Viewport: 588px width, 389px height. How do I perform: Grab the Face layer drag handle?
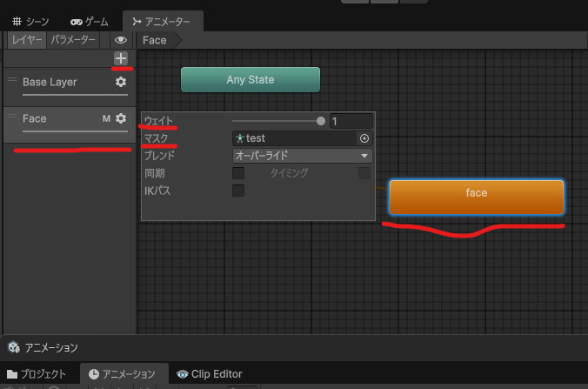(x=12, y=116)
